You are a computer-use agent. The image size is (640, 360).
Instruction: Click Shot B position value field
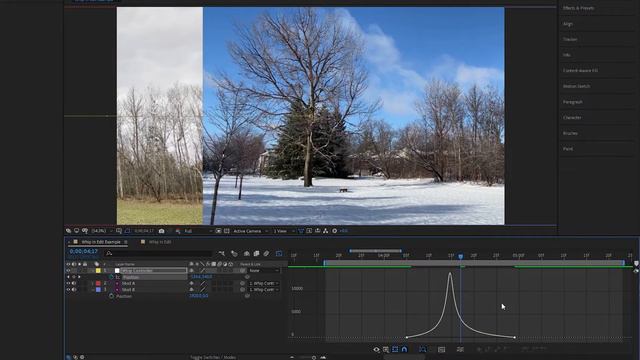[x=198, y=296]
